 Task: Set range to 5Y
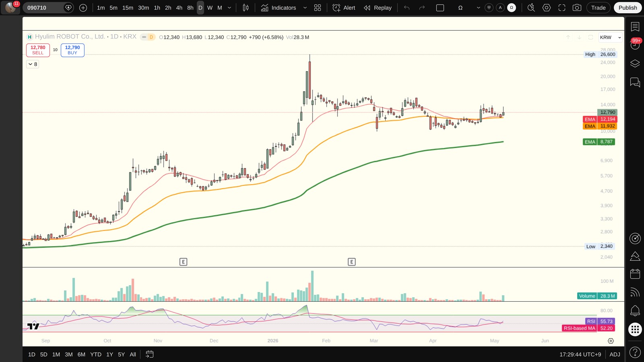tap(121, 354)
